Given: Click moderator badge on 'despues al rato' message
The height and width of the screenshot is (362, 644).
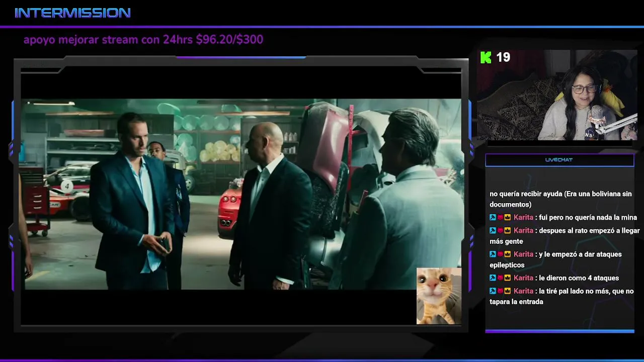Looking at the screenshot, I should (x=493, y=231).
